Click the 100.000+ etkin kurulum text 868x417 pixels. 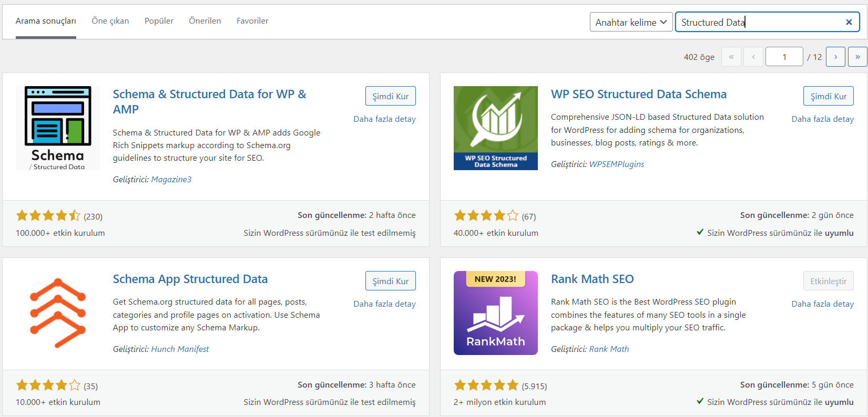60,233
